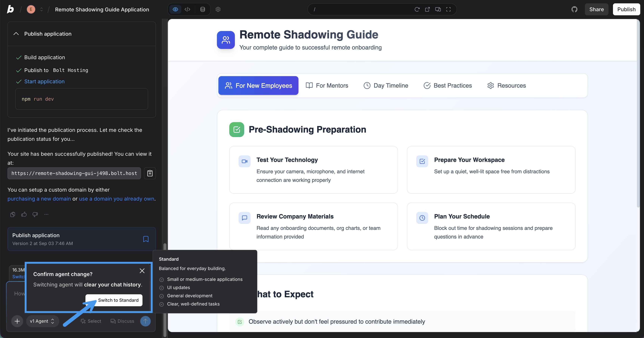Open the database panel icon
The width and height of the screenshot is (644, 338).
point(203,9)
